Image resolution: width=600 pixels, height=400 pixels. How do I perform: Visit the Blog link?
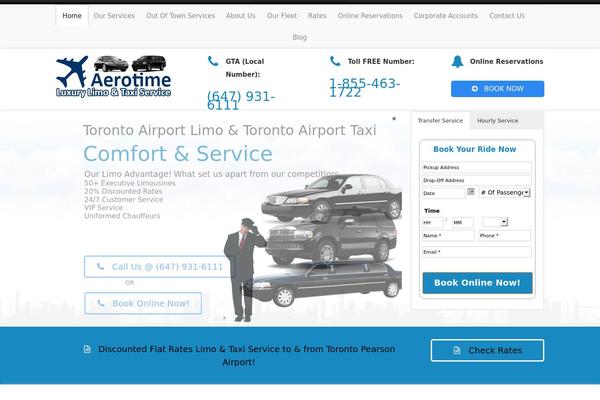tap(300, 37)
